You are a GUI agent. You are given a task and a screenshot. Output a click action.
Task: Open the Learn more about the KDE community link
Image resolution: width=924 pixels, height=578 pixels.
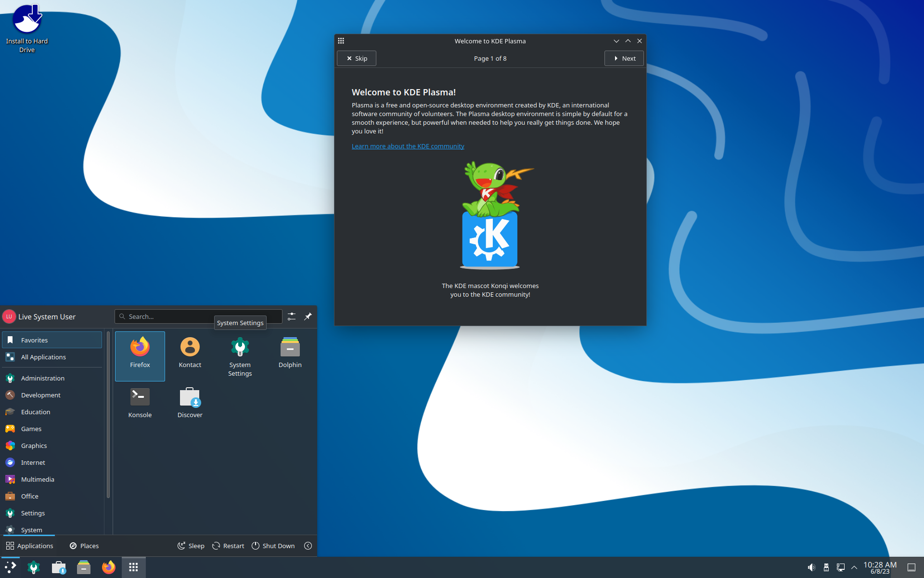(408, 146)
